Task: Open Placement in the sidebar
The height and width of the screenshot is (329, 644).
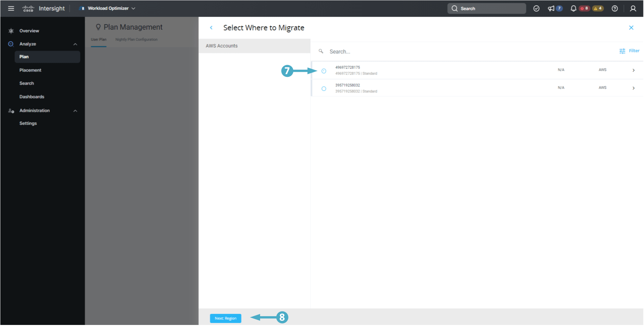Action: (x=30, y=70)
